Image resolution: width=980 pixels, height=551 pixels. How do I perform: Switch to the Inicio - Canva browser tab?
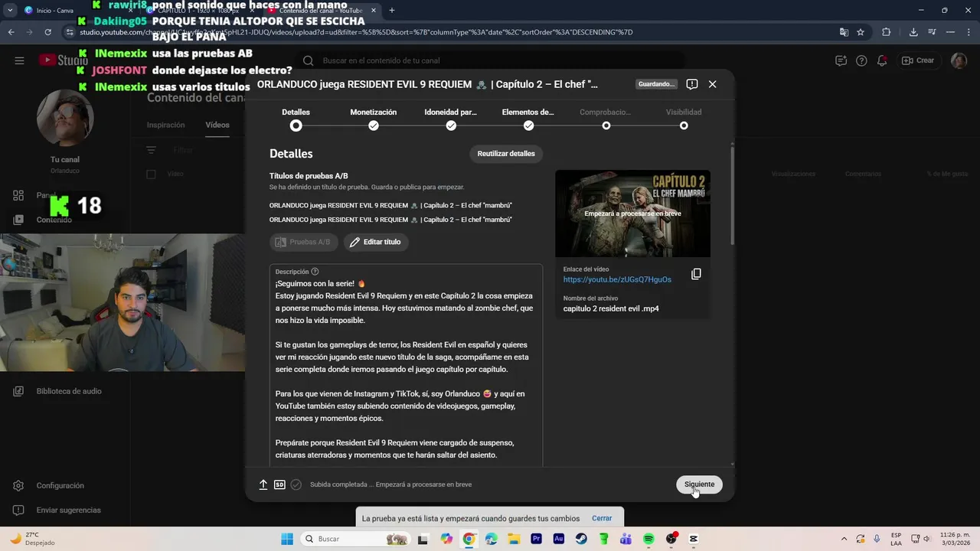tap(54, 10)
